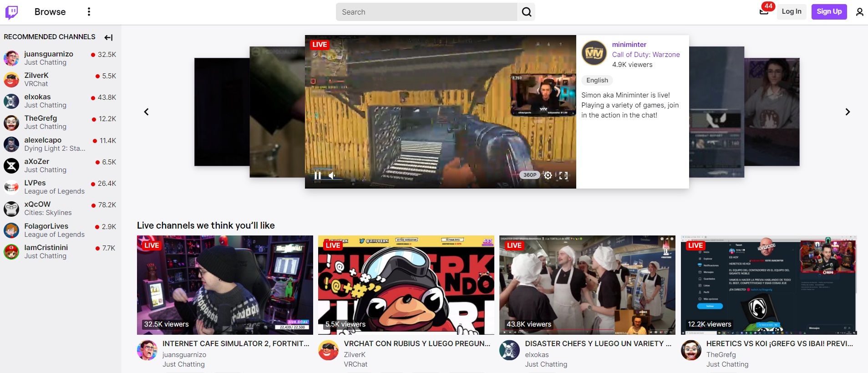Click the Twitch logo home icon
Image resolution: width=868 pixels, height=373 pixels.
[x=12, y=12]
